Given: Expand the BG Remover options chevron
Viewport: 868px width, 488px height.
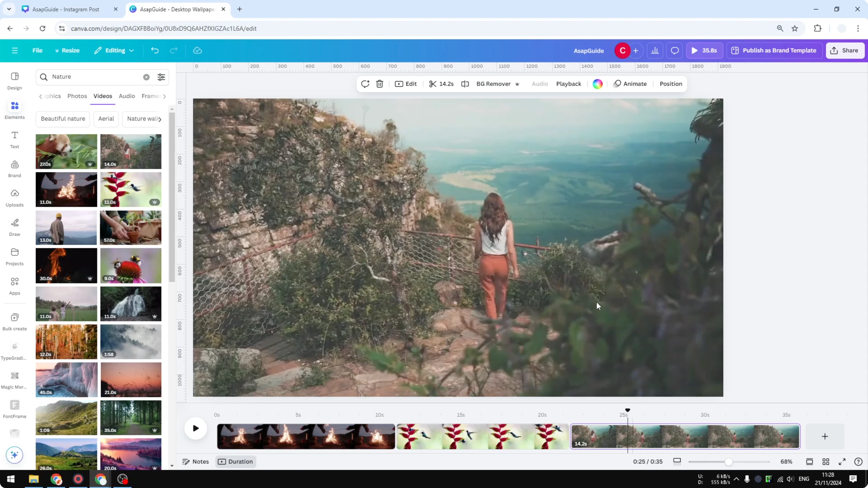Looking at the screenshot, I should coord(517,84).
